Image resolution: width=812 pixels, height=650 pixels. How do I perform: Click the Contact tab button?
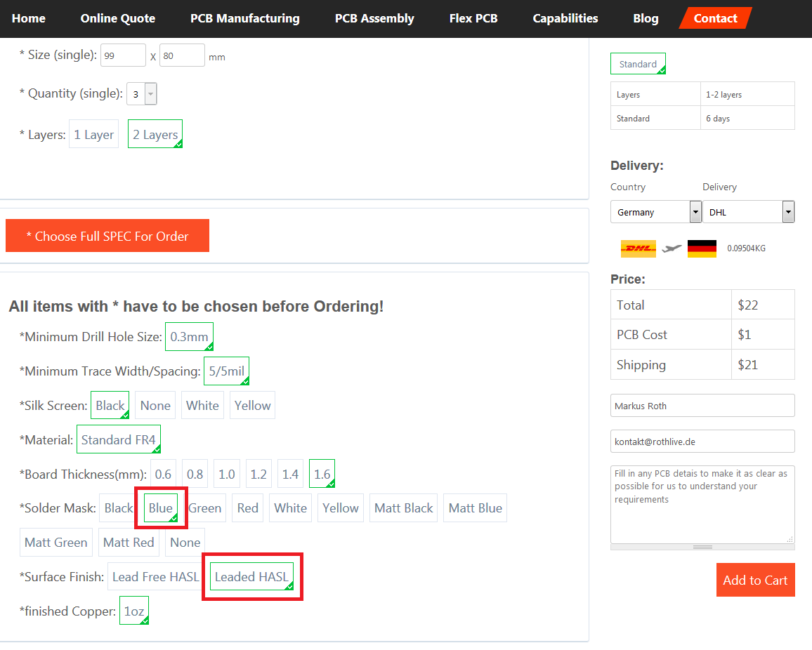(715, 18)
